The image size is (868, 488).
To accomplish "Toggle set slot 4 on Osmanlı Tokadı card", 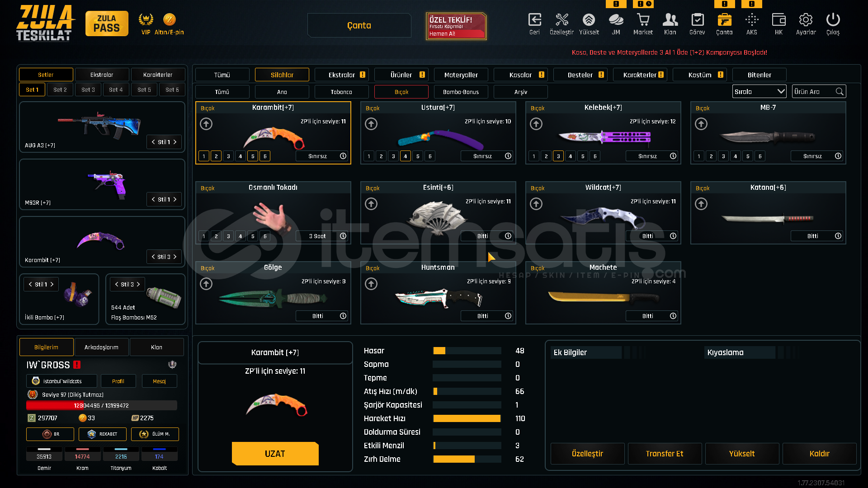I will click(241, 236).
